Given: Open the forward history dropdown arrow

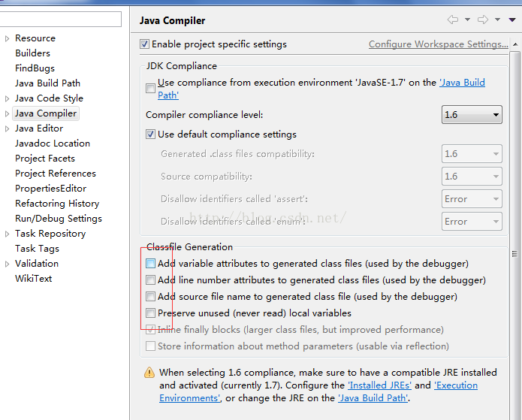Looking at the screenshot, I should tap(498, 20).
